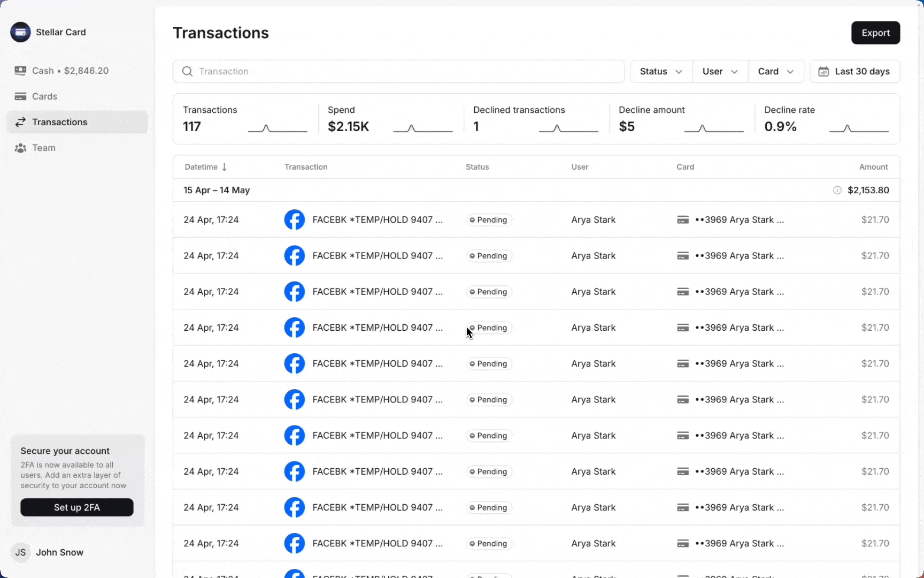924x578 pixels.
Task: Open the Last 30 days date picker
Action: click(x=854, y=71)
